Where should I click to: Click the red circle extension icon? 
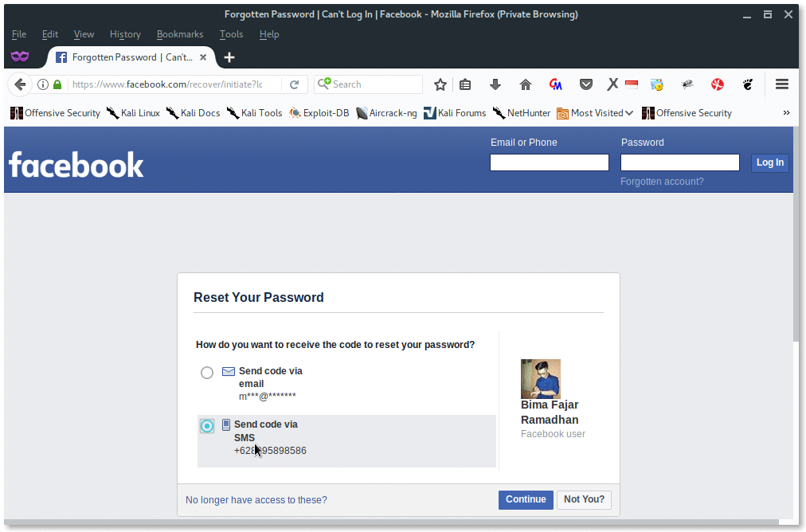[718, 84]
